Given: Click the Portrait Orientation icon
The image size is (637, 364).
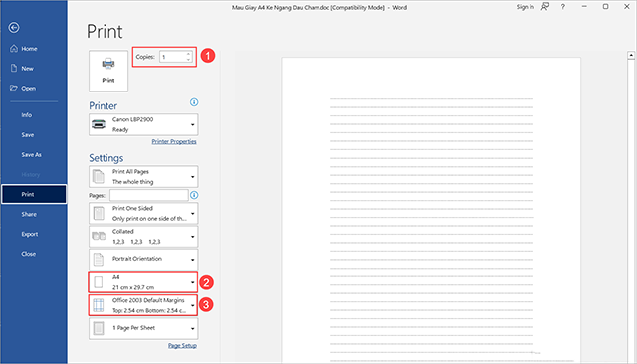Looking at the screenshot, I should coord(99,259).
